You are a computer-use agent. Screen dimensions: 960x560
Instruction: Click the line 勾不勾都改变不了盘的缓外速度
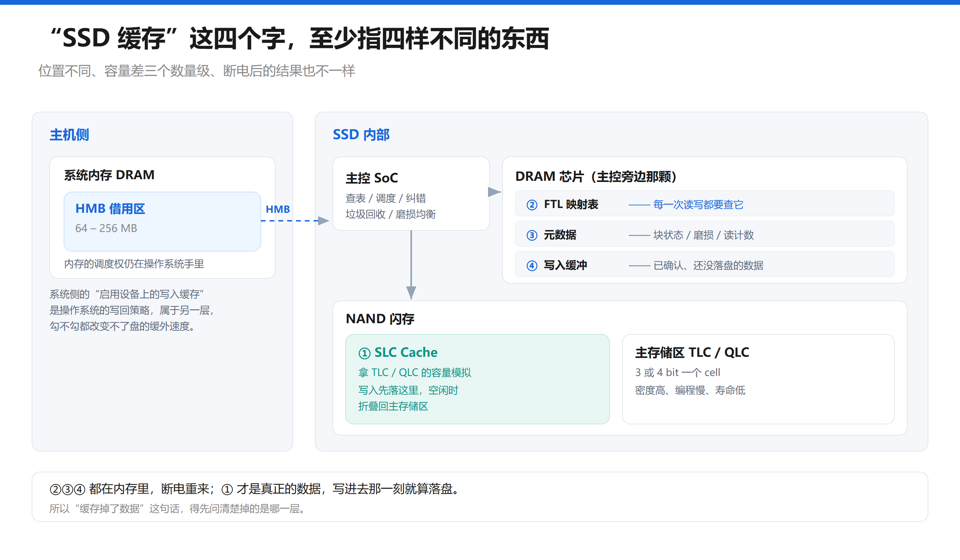tap(122, 326)
